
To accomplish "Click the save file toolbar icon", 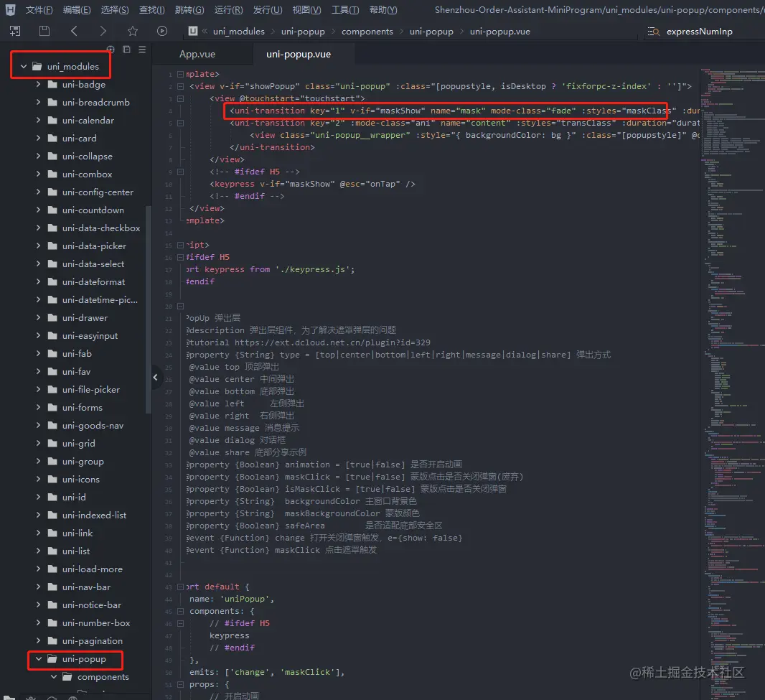I will [44, 32].
